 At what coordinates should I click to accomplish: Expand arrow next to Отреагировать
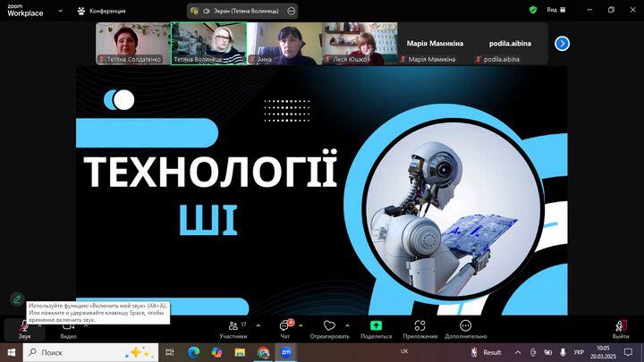(347, 325)
